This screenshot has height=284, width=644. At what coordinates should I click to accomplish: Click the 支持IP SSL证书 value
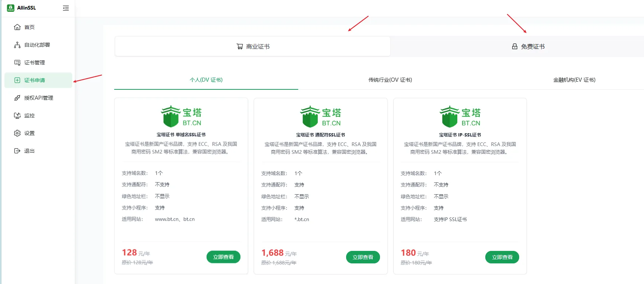450,219
